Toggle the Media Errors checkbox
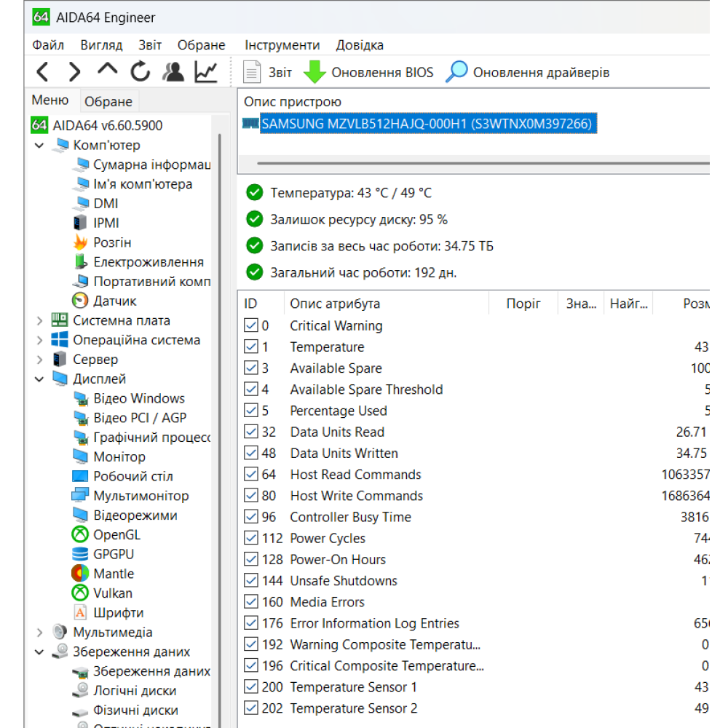Viewport: 728px width, 728px height. tap(251, 602)
